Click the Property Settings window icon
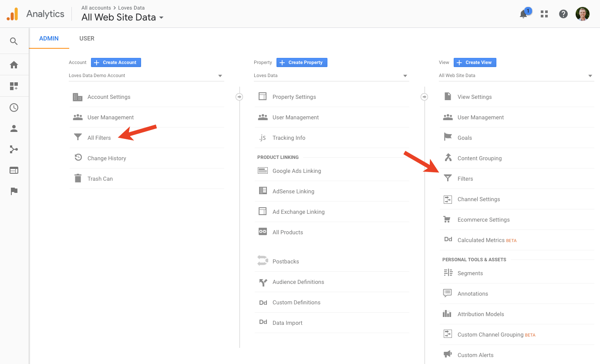Viewport: 600px width, 364px height. point(263,96)
